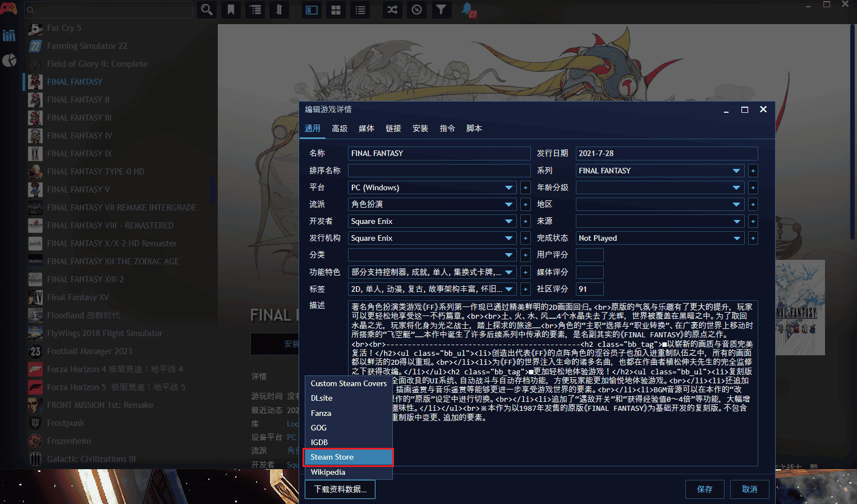Viewport: 857px width, 504px height.
Task: Switch to the 媒体 tab
Action: pos(366,129)
